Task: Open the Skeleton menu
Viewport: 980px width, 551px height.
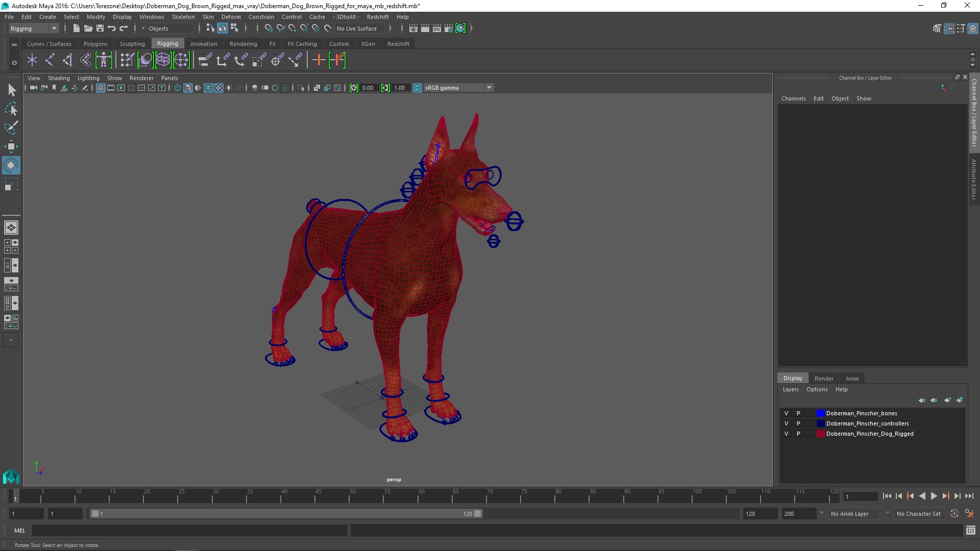Action: point(183,17)
